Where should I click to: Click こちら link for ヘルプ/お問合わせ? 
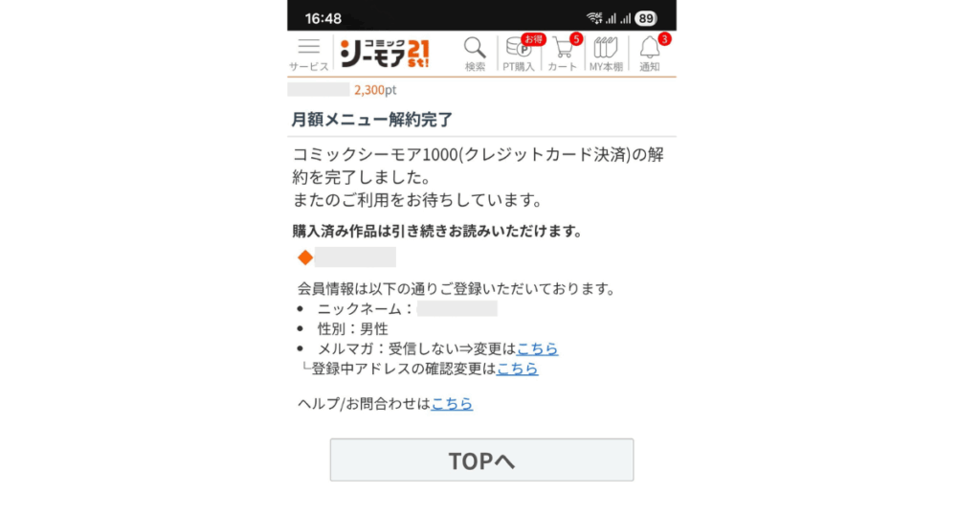pyautogui.click(x=452, y=404)
